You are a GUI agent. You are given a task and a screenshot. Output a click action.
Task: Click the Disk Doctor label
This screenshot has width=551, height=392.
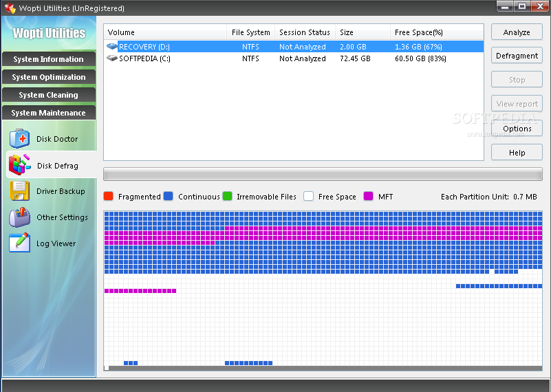(x=57, y=139)
